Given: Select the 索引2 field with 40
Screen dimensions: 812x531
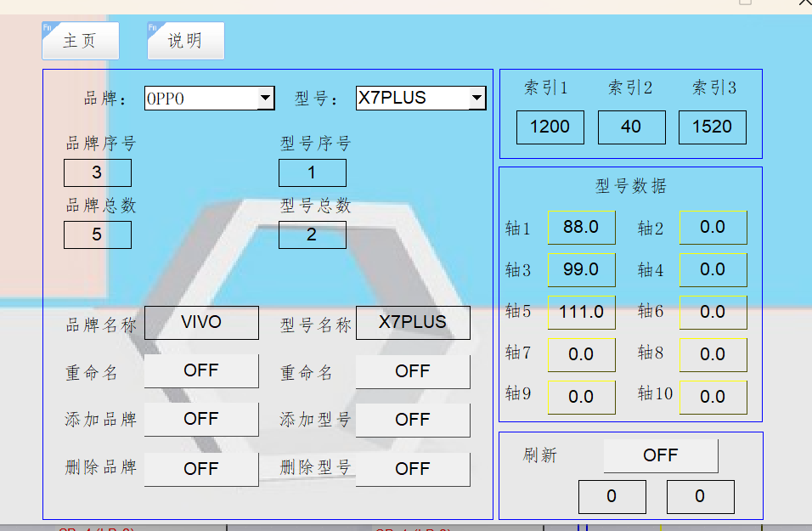Looking at the screenshot, I should [631, 127].
